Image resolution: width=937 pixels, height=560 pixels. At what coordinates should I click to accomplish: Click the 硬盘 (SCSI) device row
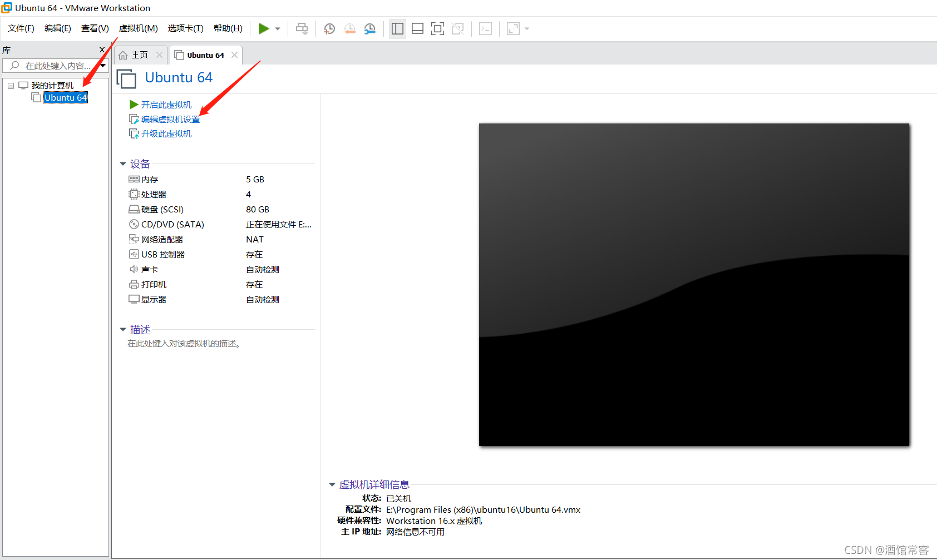(221, 209)
